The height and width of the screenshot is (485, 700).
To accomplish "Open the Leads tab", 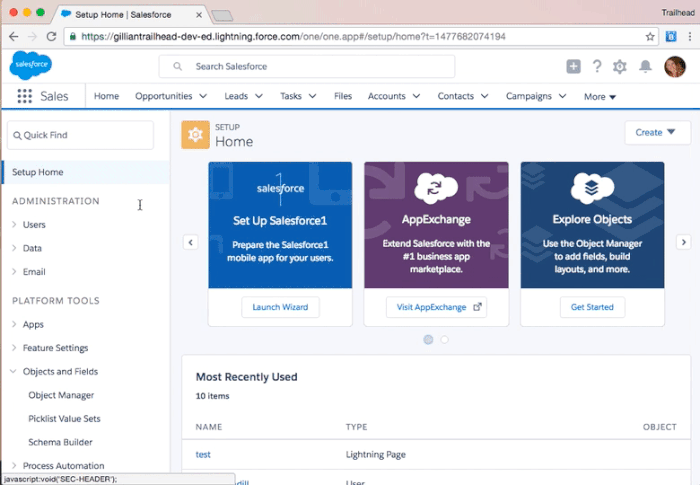I will [x=236, y=96].
